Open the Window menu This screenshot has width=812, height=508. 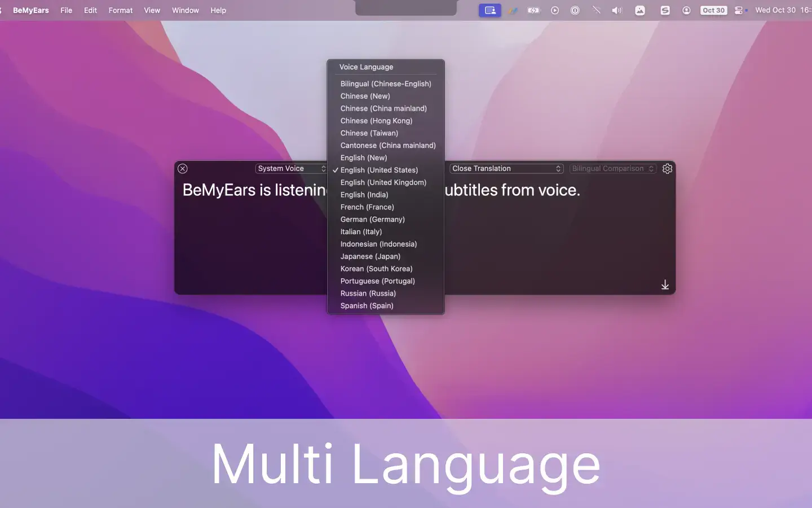(x=185, y=10)
